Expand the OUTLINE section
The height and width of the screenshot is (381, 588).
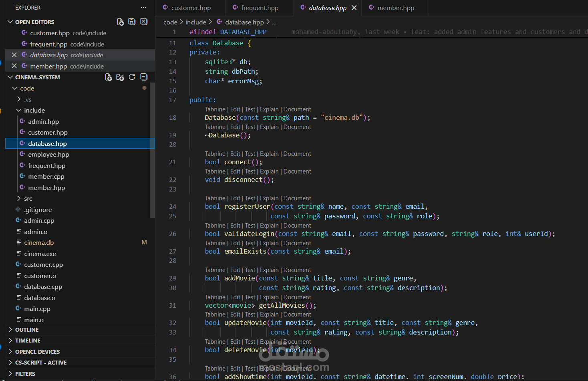tap(27, 330)
